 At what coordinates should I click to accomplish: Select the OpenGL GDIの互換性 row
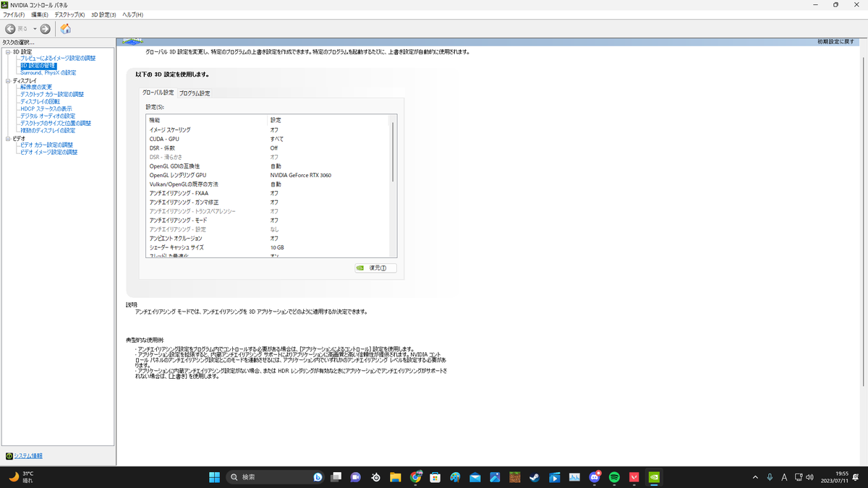pyautogui.click(x=268, y=166)
